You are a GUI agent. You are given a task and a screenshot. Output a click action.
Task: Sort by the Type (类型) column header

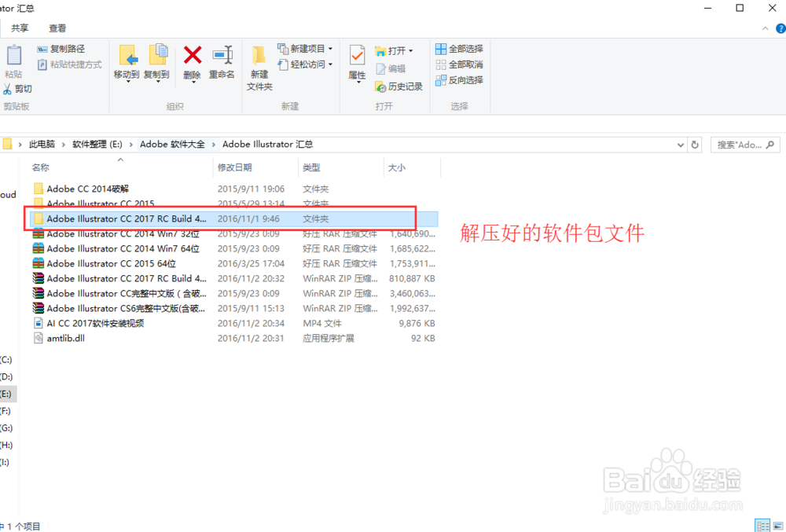coord(311,167)
